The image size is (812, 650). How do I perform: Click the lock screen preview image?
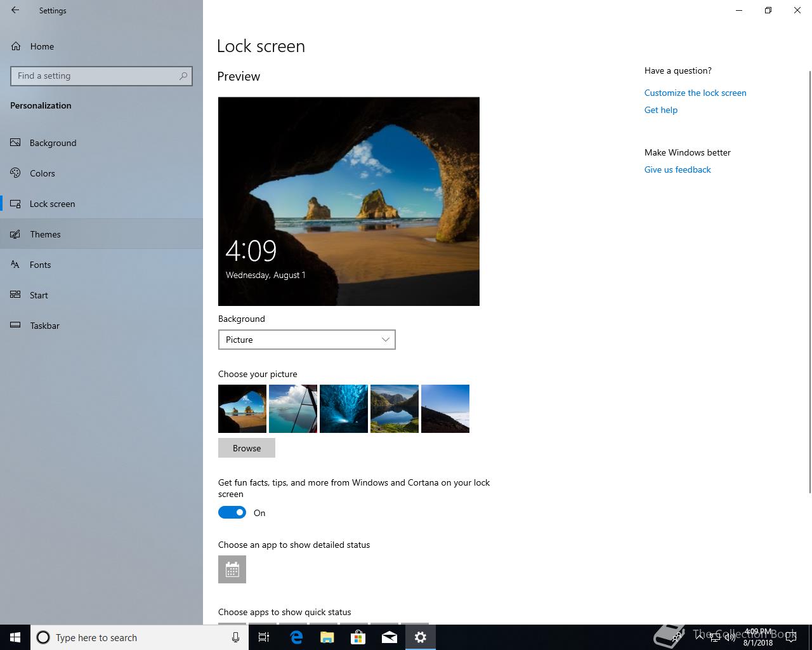tap(349, 201)
